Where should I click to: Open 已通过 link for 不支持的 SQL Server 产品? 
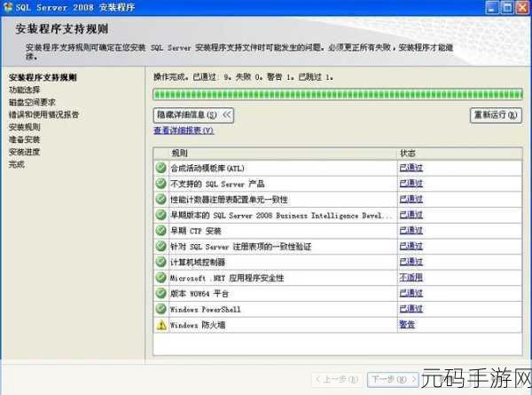[x=411, y=184]
